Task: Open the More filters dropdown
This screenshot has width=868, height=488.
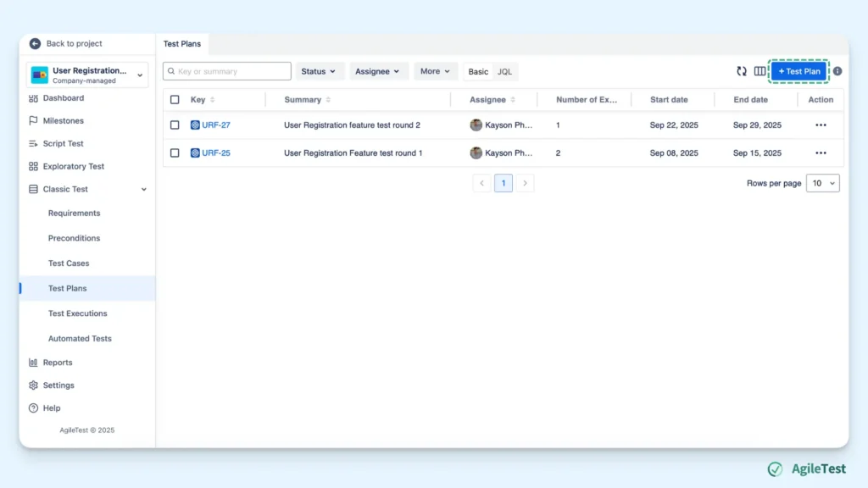Action: click(x=435, y=71)
